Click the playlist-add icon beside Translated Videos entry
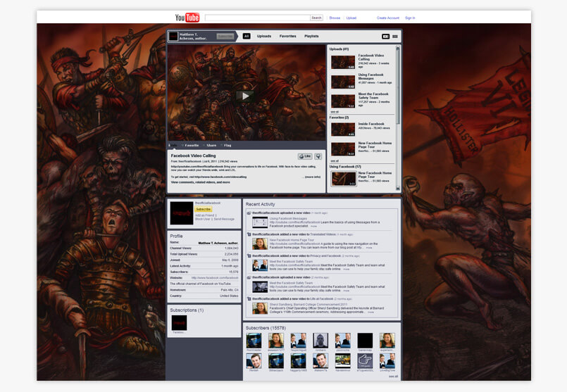The image size is (567, 392). pos(249,234)
